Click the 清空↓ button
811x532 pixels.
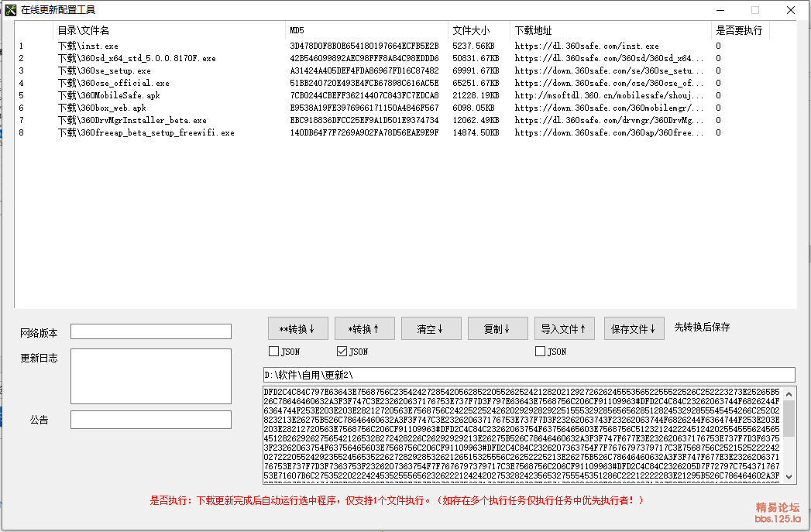431,329
